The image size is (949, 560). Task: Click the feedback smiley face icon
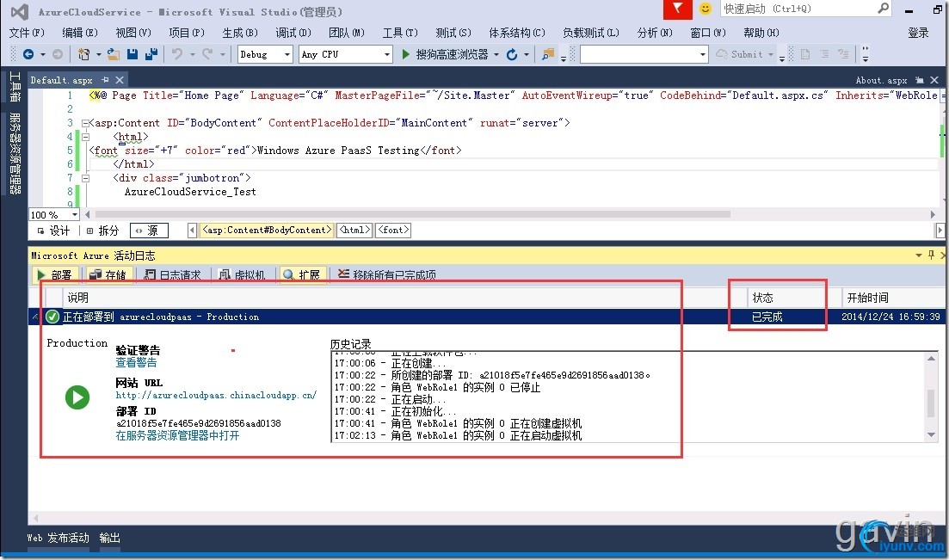[706, 9]
